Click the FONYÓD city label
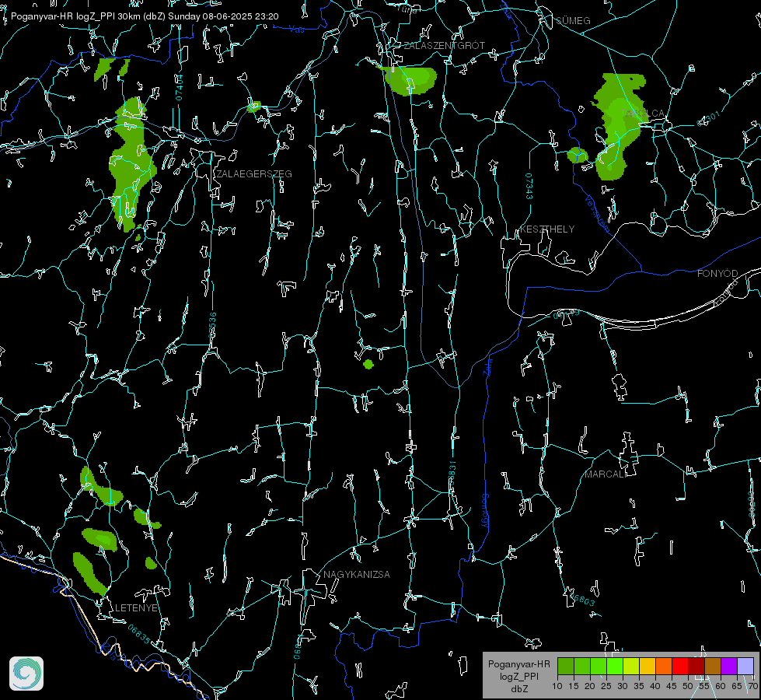761x700 pixels. 717,274
